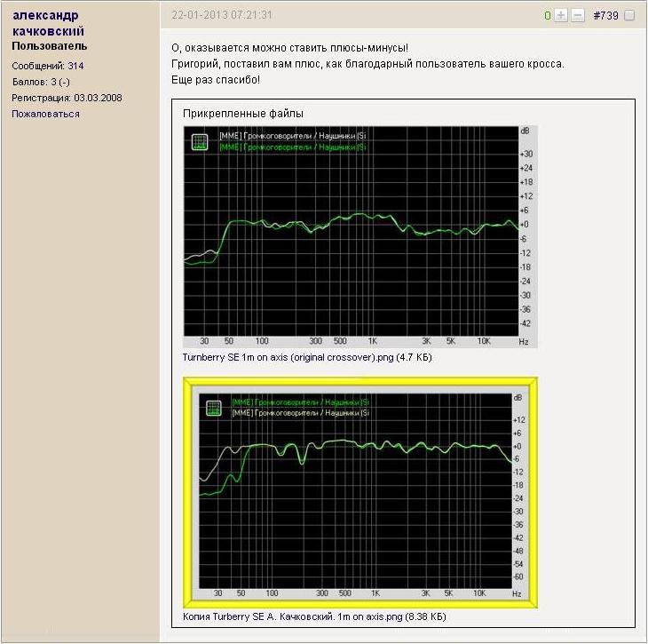
Task: Click the Сообщений: 314 message count
Action: tap(48, 66)
